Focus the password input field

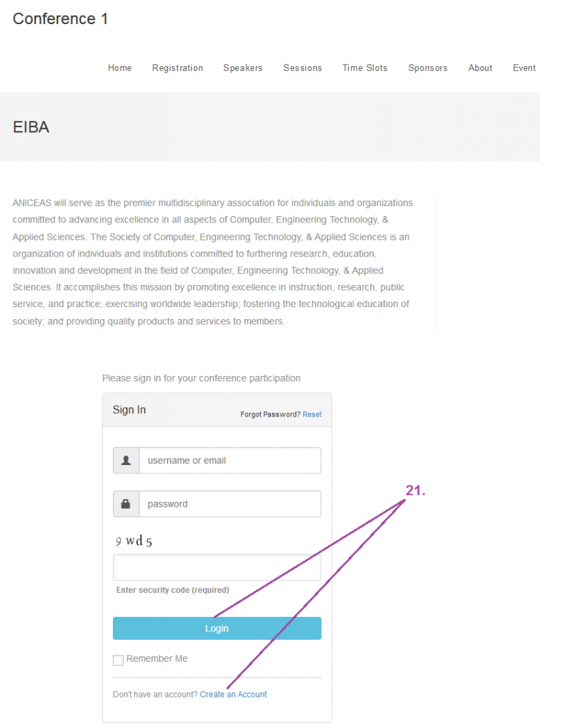[230, 504]
